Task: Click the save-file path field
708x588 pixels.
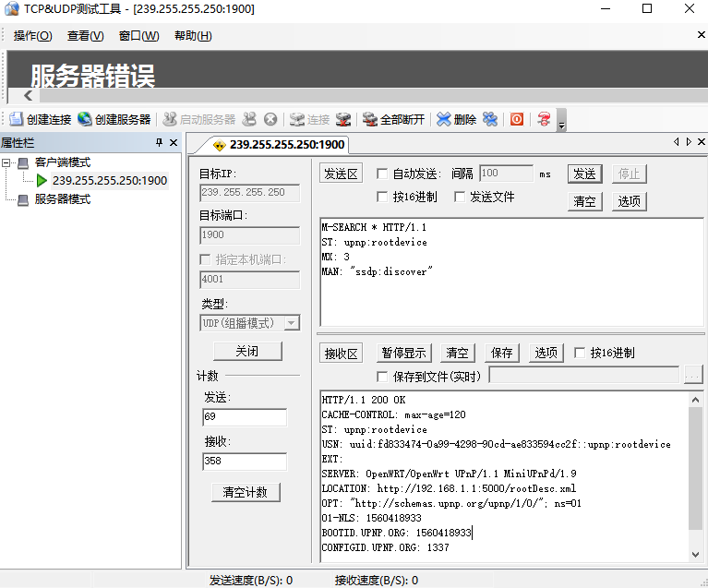Action: coord(584,376)
